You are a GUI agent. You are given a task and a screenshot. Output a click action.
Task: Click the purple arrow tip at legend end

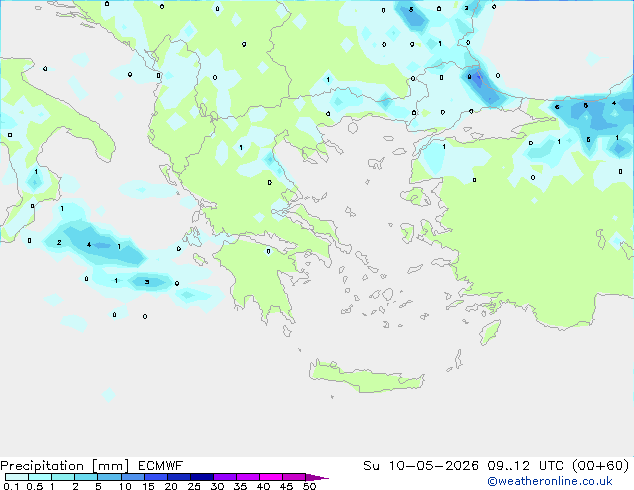[317, 477]
